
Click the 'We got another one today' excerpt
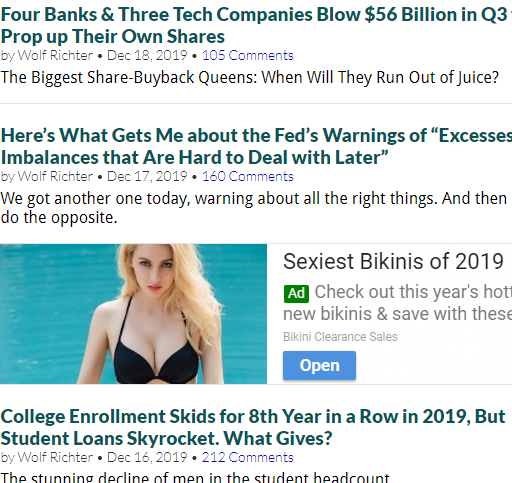254,208
